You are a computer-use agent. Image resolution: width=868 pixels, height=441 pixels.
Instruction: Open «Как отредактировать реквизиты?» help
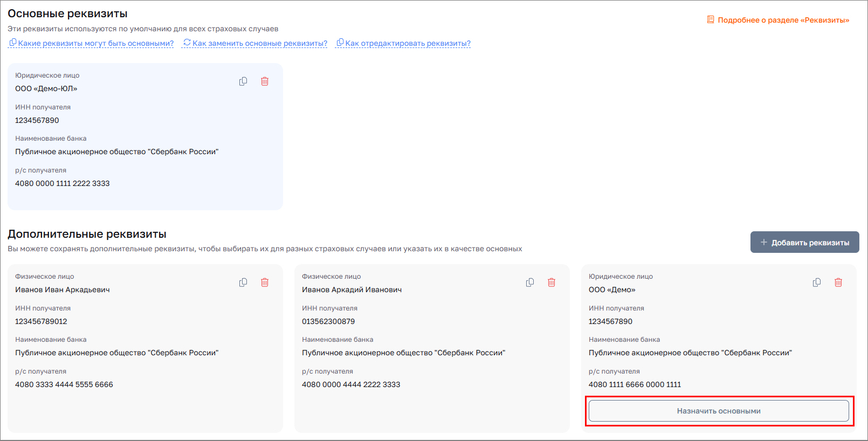[x=403, y=43]
